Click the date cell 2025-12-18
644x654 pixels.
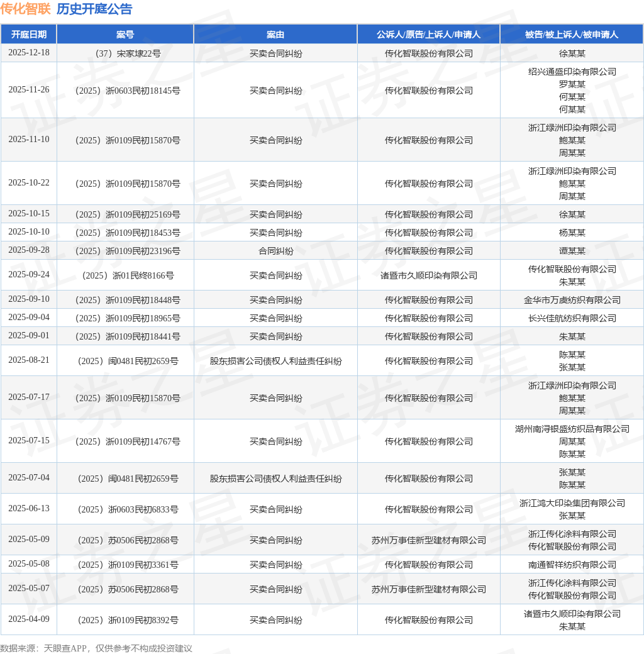[x=29, y=53]
